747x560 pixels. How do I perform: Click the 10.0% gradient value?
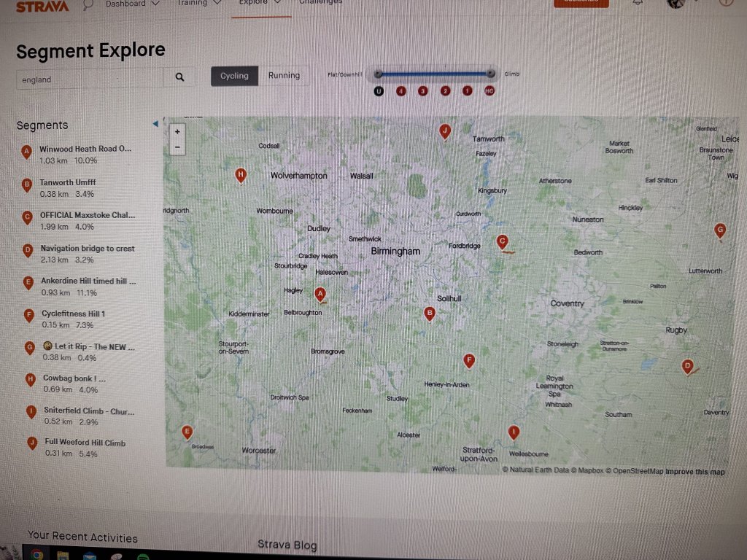86,160
